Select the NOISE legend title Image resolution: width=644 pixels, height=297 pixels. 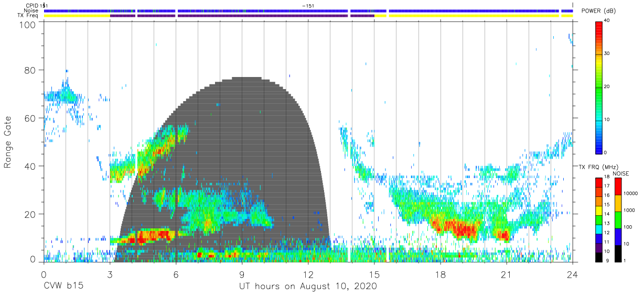[x=620, y=173]
